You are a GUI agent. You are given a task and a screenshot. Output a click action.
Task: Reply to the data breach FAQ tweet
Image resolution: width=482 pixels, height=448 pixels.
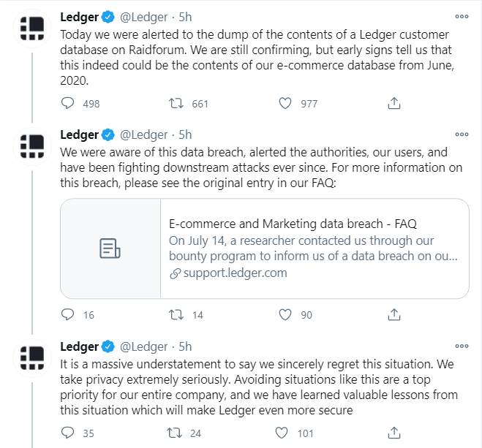[x=67, y=314]
